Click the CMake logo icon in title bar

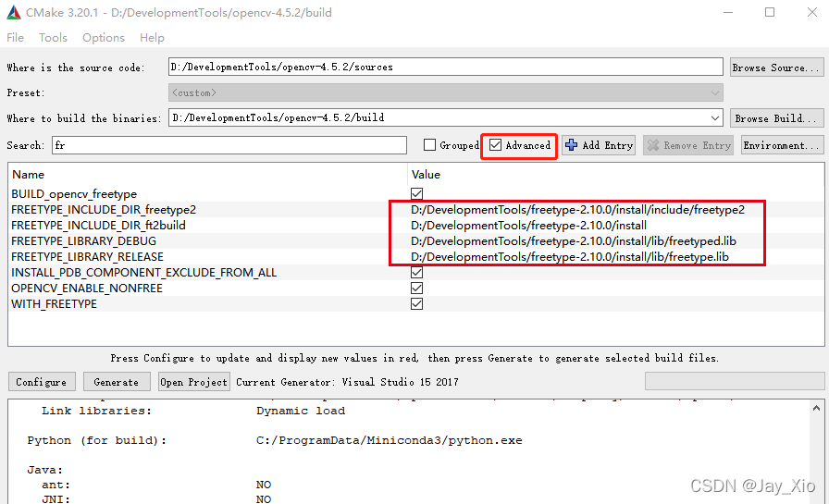(13, 13)
